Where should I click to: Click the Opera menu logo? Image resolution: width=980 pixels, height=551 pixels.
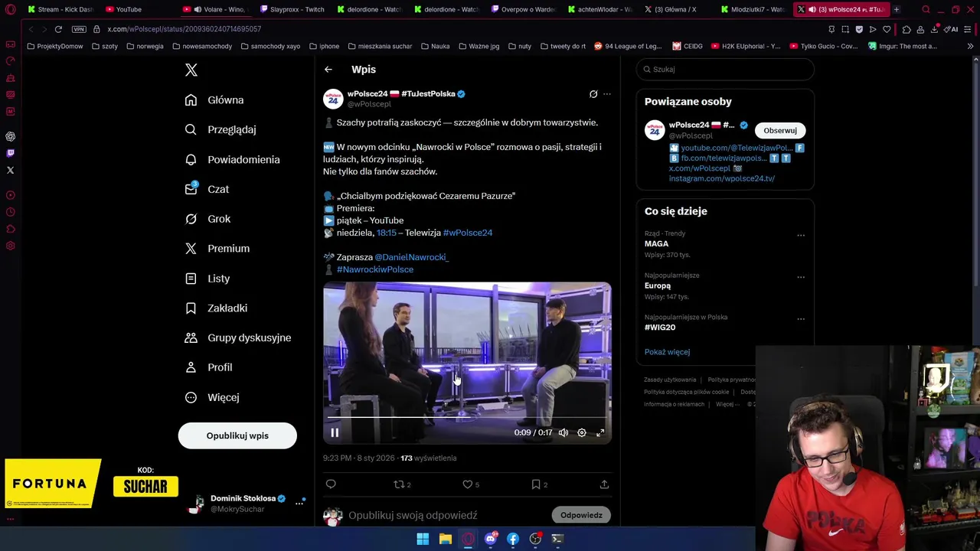tap(11, 9)
